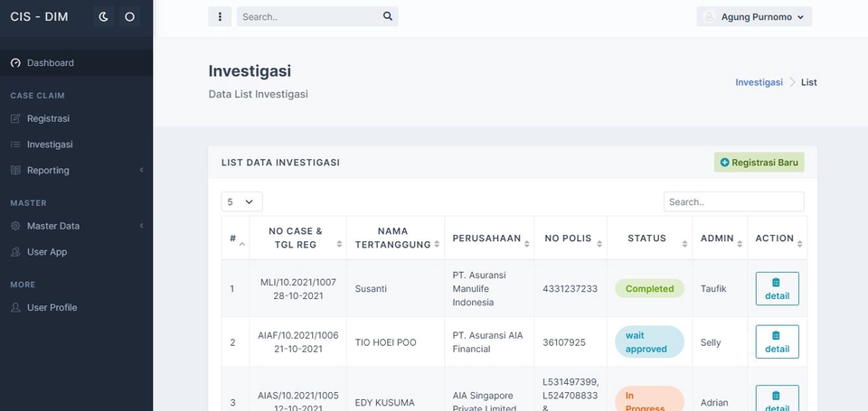Viewport: 868px width, 411px height.
Task: Click the CIS - DIM brand title
Action: (39, 16)
